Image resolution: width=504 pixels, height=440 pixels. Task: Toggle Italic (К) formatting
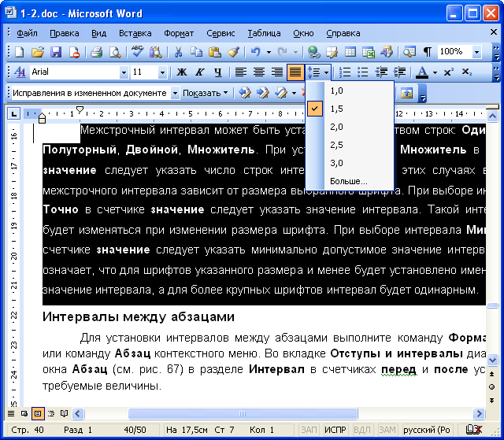tap(200, 72)
